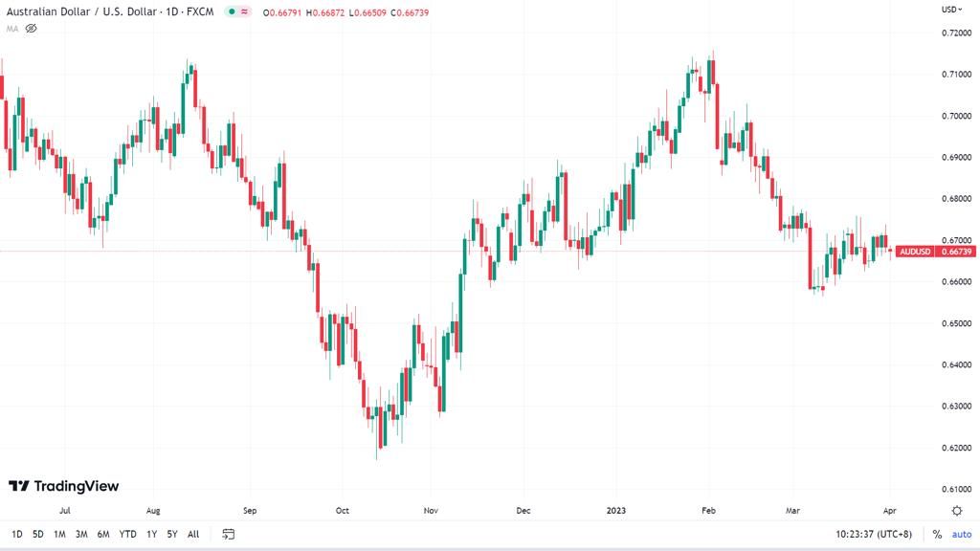Click the clock time 10:23:37 (UTC+8)
Screen dimensions: 980x551
874,534
